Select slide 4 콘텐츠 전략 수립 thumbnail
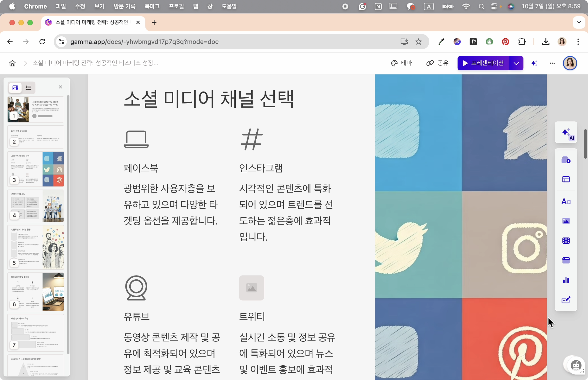Image resolution: width=588 pixels, height=380 pixels. [36, 206]
